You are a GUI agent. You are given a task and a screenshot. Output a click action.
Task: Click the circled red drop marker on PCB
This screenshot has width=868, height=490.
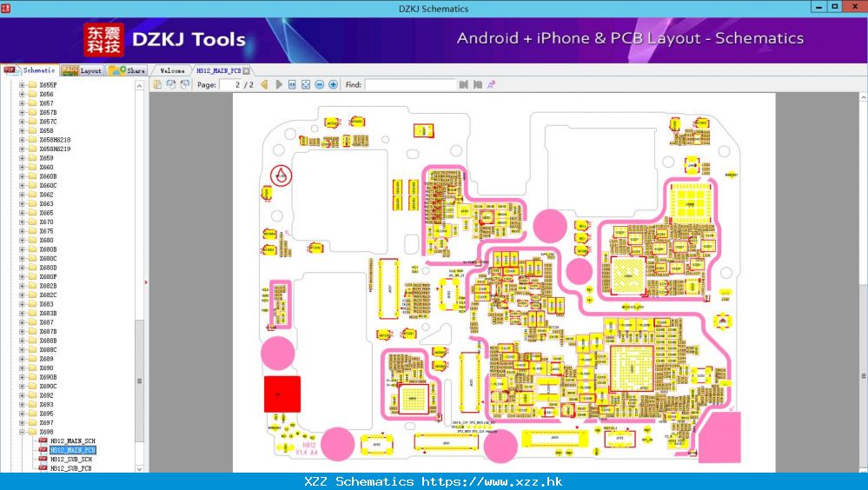(282, 175)
